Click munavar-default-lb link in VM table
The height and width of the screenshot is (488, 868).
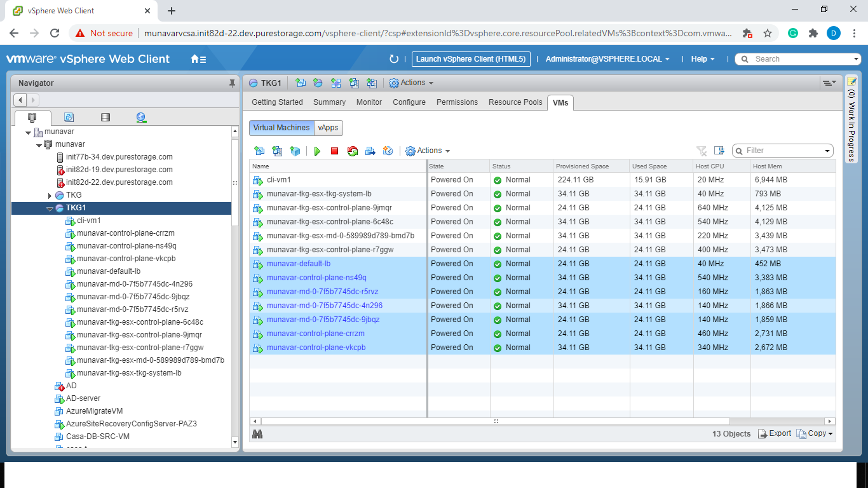[x=299, y=264]
